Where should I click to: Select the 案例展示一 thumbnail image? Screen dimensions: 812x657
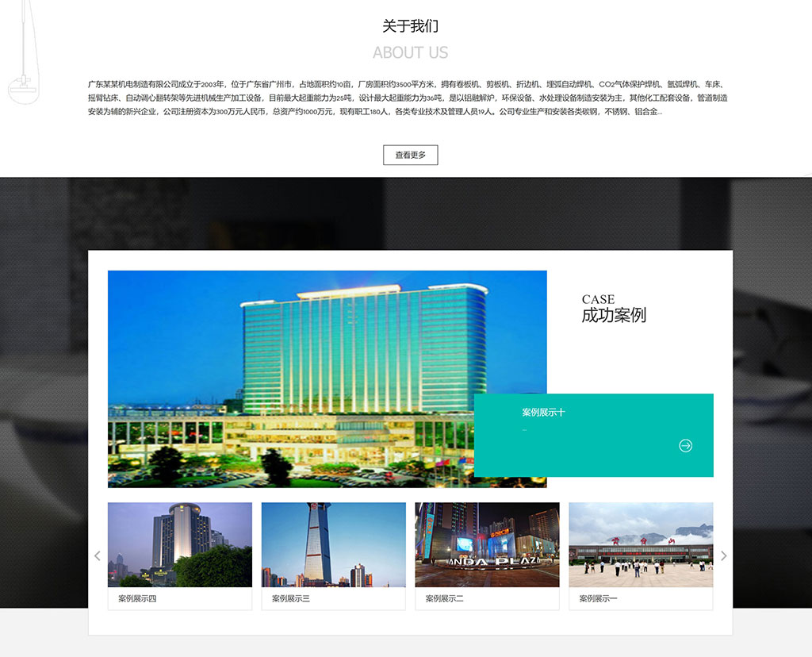[641, 543]
